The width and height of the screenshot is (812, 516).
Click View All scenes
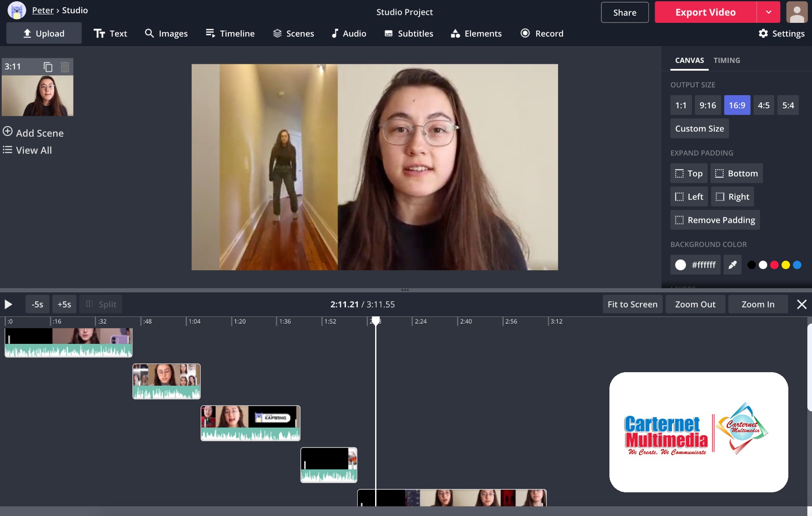click(27, 150)
